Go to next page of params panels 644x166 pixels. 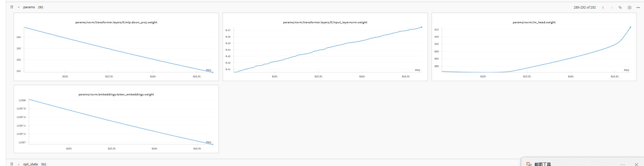click(611, 8)
